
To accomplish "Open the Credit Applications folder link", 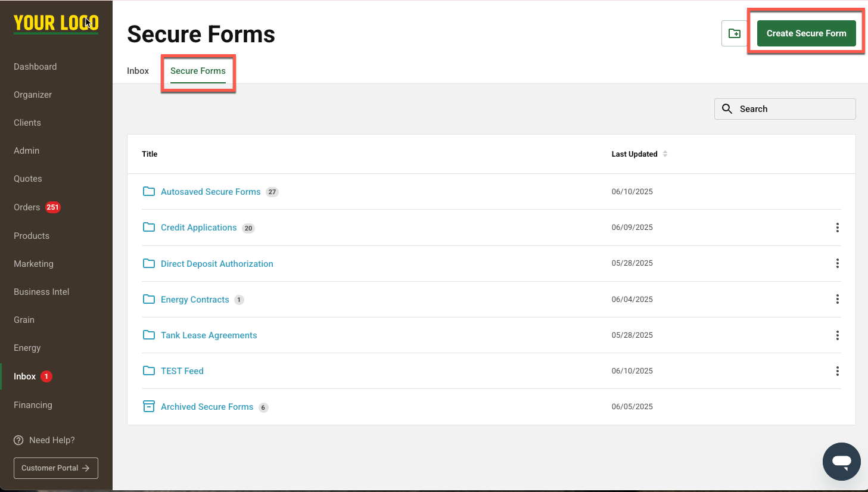I will pos(198,228).
